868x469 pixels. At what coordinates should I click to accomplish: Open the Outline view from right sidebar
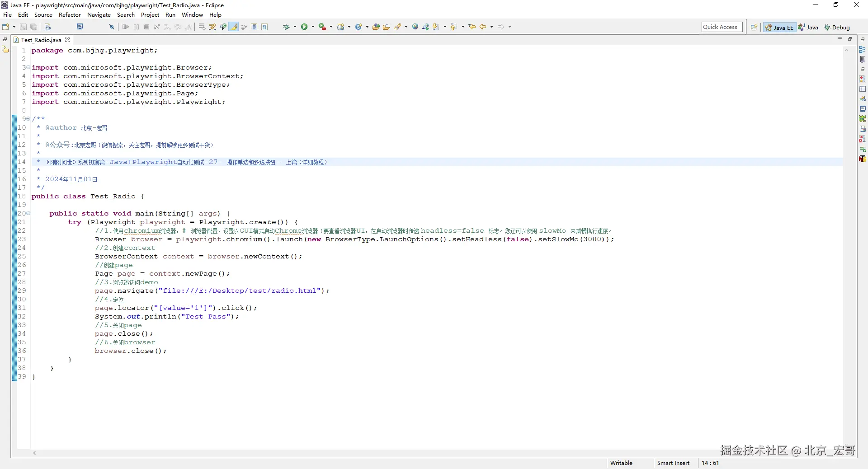click(862, 50)
